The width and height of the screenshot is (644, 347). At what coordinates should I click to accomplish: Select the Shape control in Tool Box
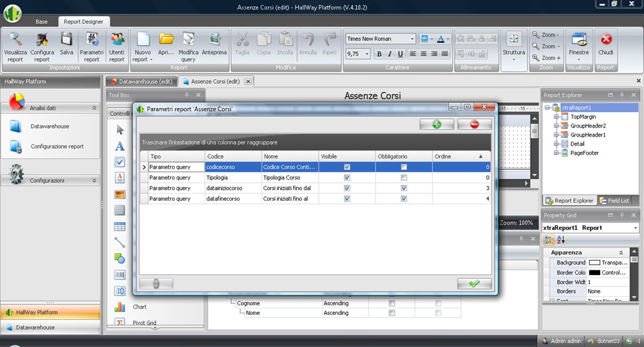click(x=120, y=259)
